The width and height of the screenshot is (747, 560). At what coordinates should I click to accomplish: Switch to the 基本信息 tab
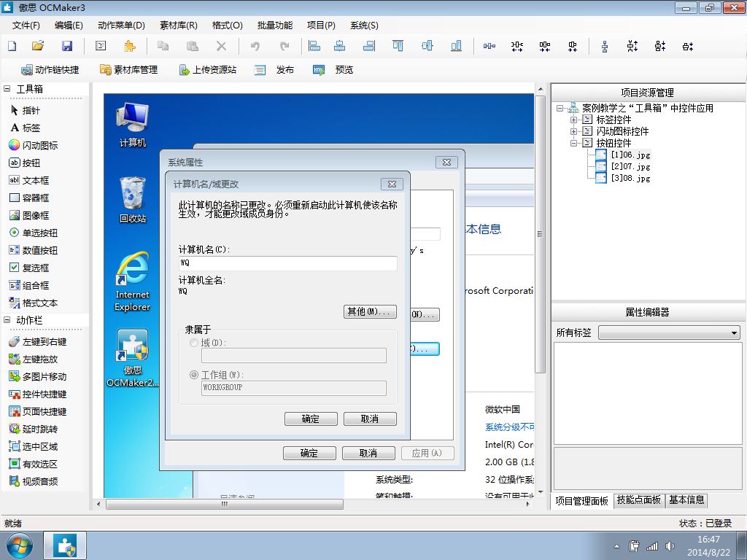686,500
